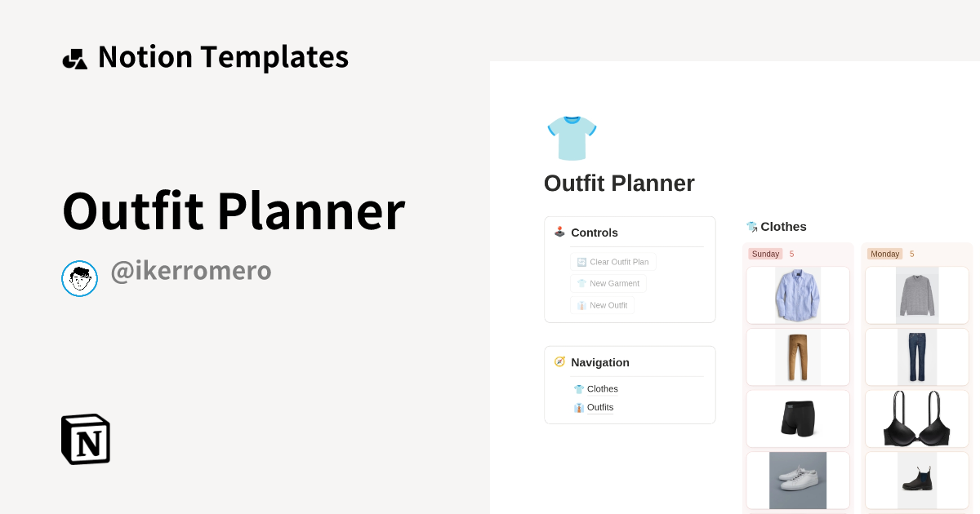The image size is (980, 514).
Task: Click the compass icon in the Navigation panel
Action: 559,361
